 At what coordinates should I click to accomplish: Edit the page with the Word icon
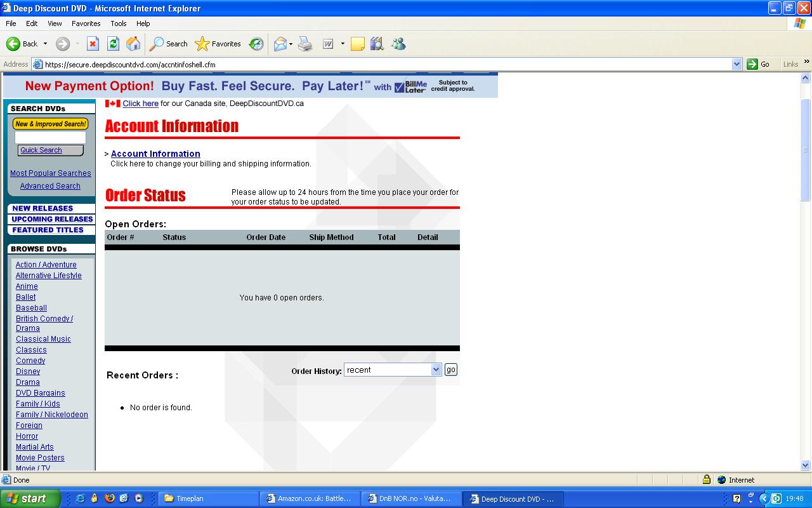(x=328, y=44)
